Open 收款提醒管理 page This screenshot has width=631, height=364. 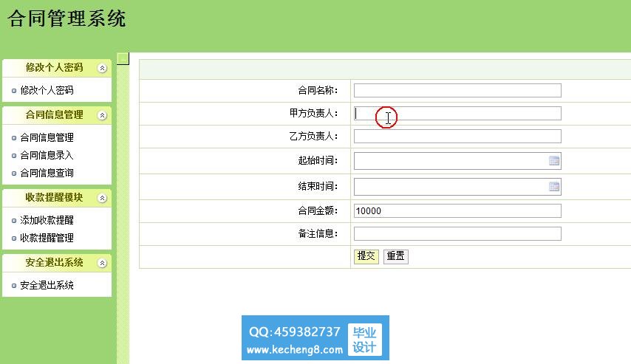[x=47, y=238]
